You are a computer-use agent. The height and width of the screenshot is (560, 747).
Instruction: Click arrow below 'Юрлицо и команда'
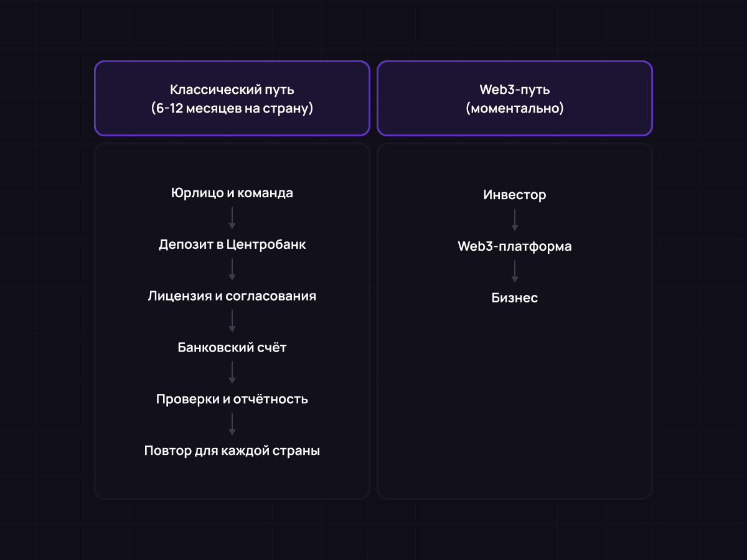point(232,218)
